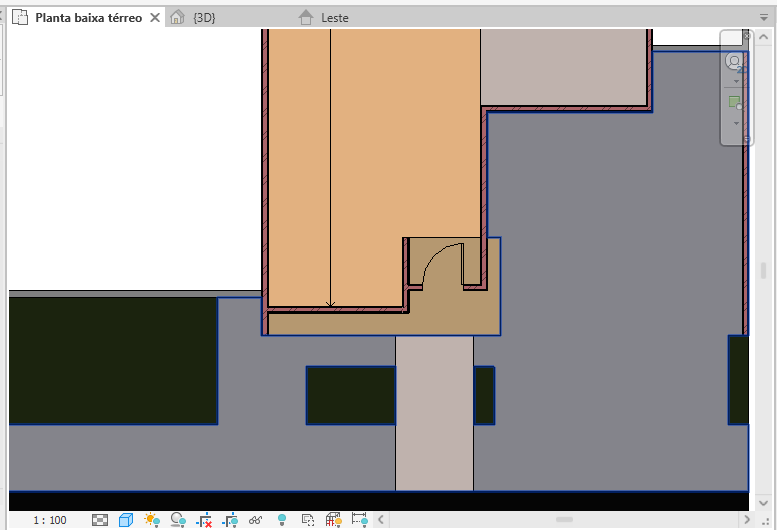Viewport: 777px width, 530px height.
Task: Close the navigation bar
Action: tap(747, 36)
